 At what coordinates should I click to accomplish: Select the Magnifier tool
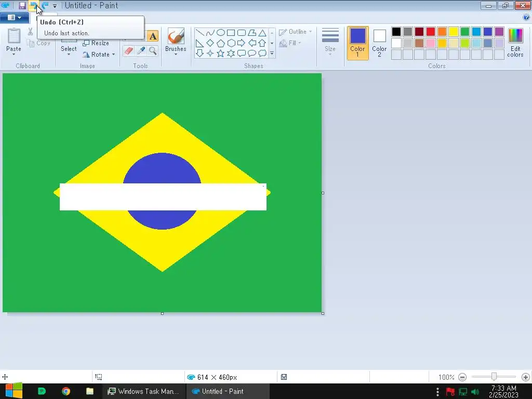click(153, 51)
